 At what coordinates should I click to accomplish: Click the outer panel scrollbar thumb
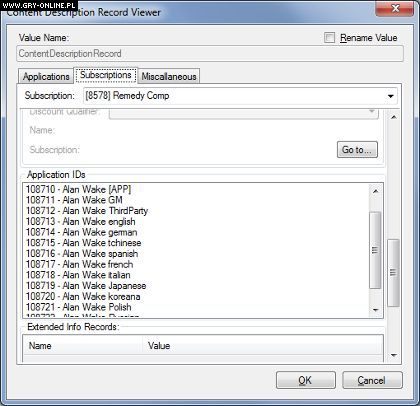(394, 273)
